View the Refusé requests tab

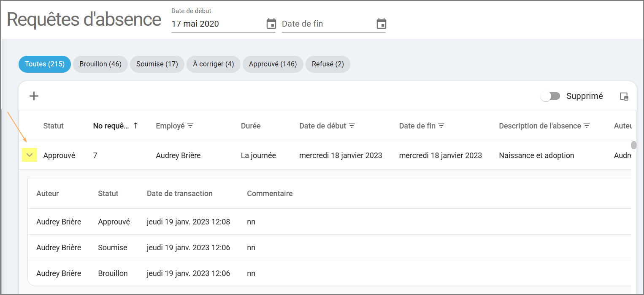coord(328,64)
